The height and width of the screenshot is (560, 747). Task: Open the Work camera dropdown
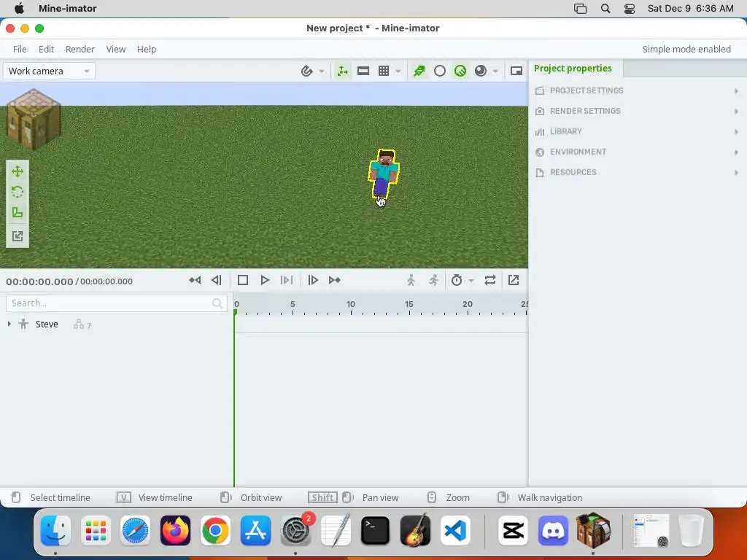coord(49,71)
